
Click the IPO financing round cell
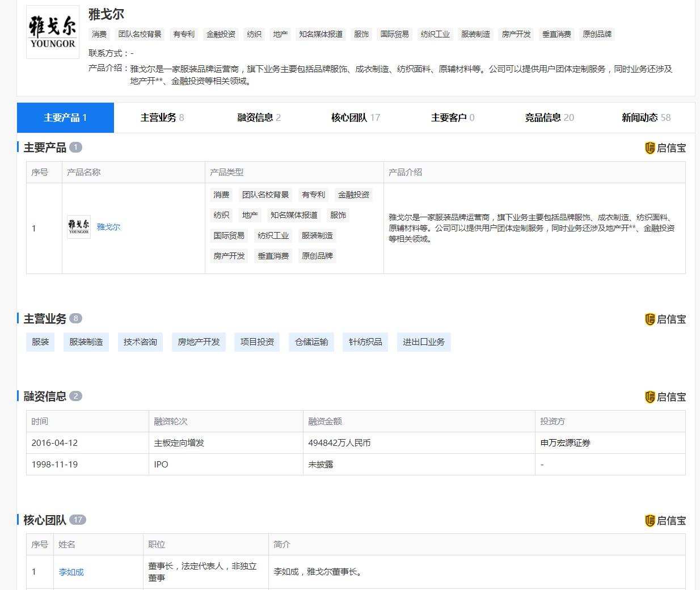pyautogui.click(x=226, y=465)
